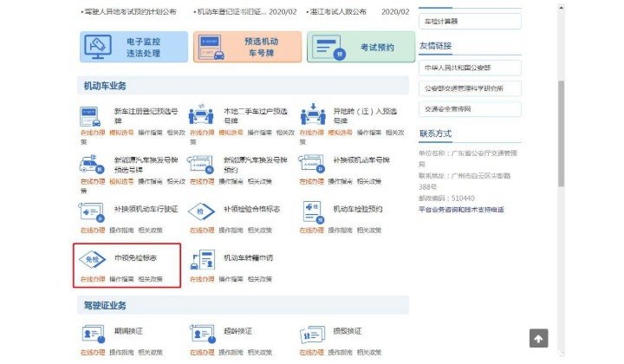This screenshot has height=364, width=624.
Task: Click the 机动车检验预约 icon
Action: (x=311, y=211)
